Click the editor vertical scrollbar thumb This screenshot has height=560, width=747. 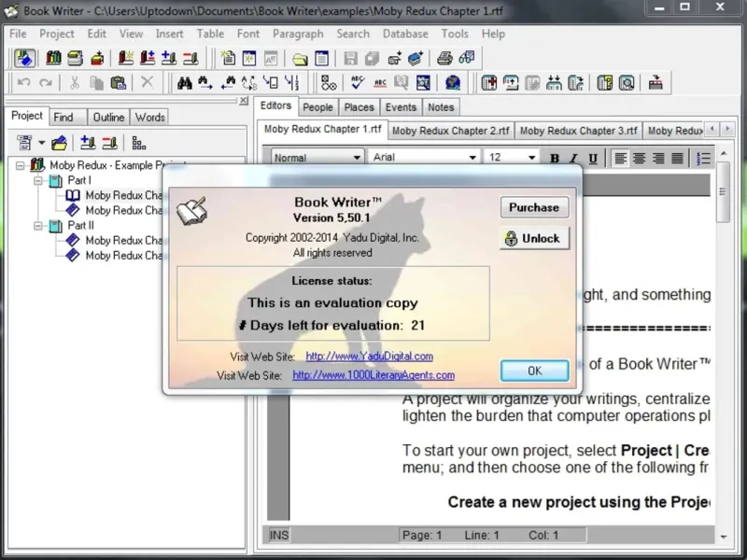point(723,191)
